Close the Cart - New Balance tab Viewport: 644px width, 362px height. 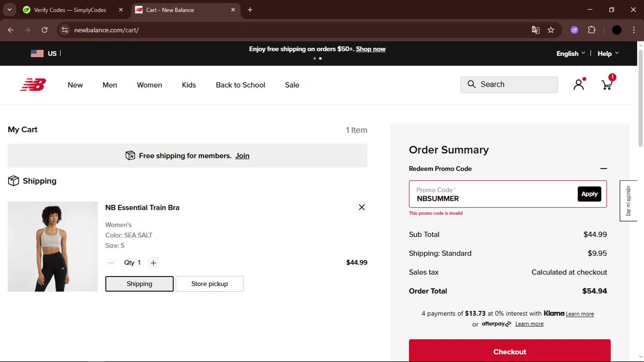pyautogui.click(x=233, y=10)
